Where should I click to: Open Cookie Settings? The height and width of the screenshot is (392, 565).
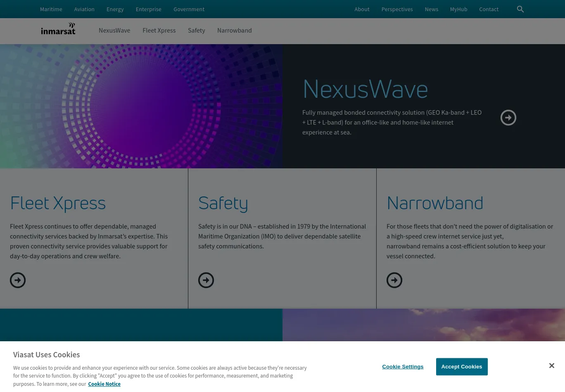coord(403,366)
